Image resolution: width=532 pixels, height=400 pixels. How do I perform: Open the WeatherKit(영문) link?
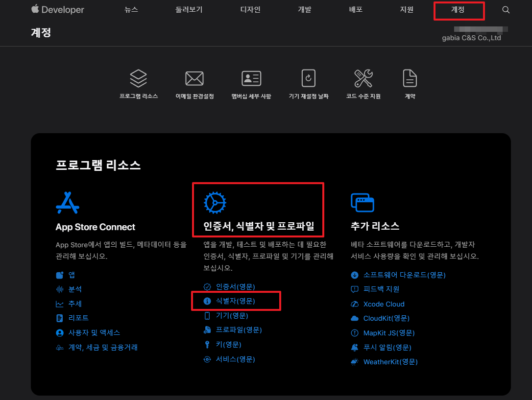tap(390, 362)
